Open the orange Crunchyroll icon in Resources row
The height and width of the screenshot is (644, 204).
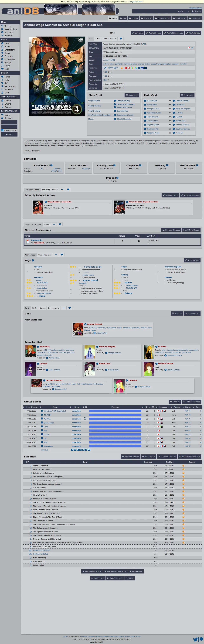pyautogui.click(x=122, y=68)
